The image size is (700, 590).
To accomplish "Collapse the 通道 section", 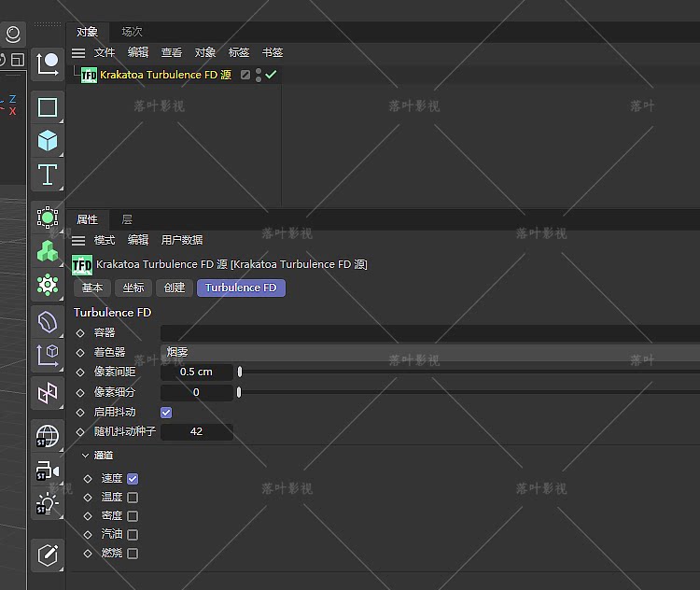I will pos(85,456).
